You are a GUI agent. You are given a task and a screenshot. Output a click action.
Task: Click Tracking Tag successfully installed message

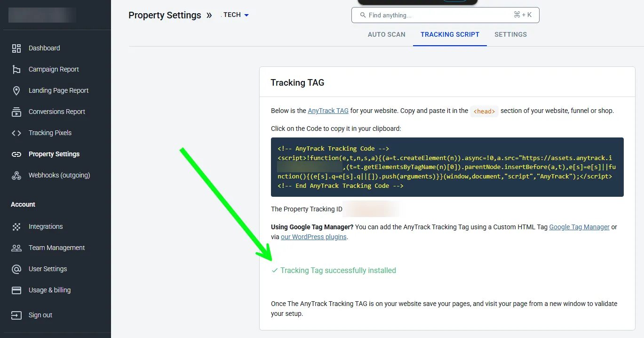(x=338, y=270)
